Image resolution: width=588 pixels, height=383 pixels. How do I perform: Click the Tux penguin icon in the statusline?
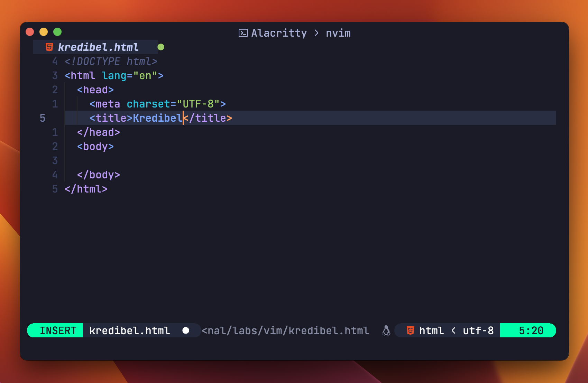pos(386,330)
